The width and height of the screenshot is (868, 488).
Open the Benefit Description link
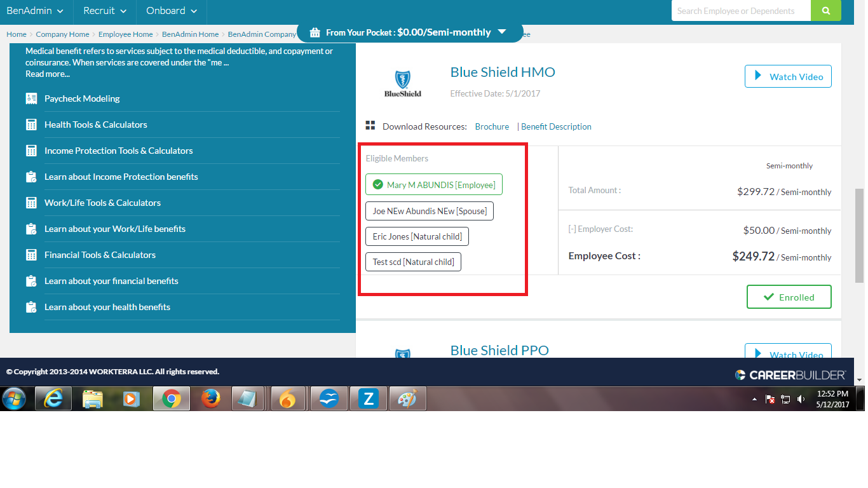(x=556, y=126)
